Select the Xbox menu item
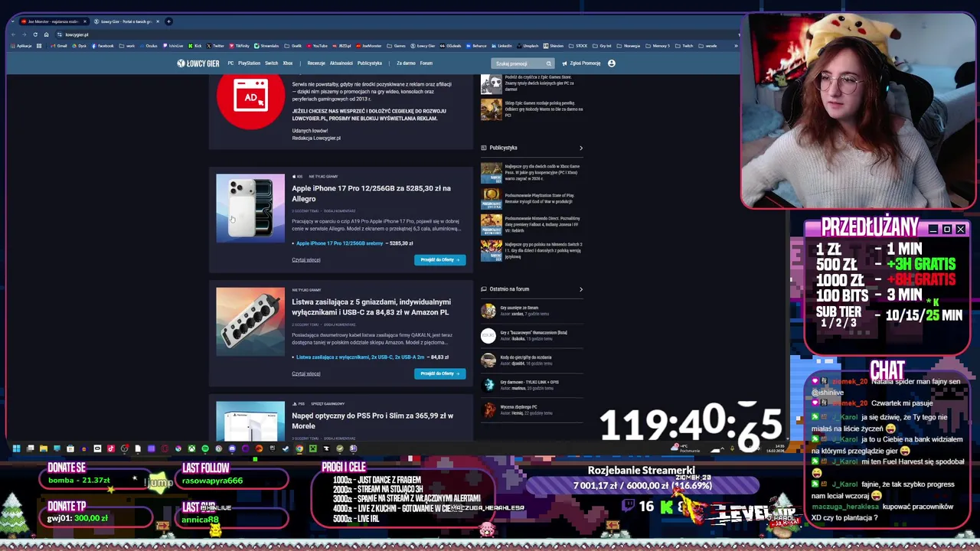This screenshot has width=980, height=551. [288, 64]
